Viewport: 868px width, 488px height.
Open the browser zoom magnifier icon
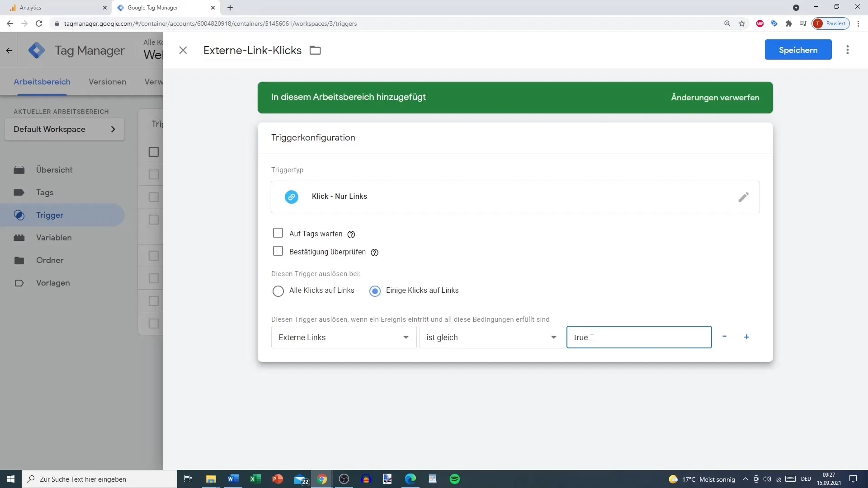(x=727, y=23)
